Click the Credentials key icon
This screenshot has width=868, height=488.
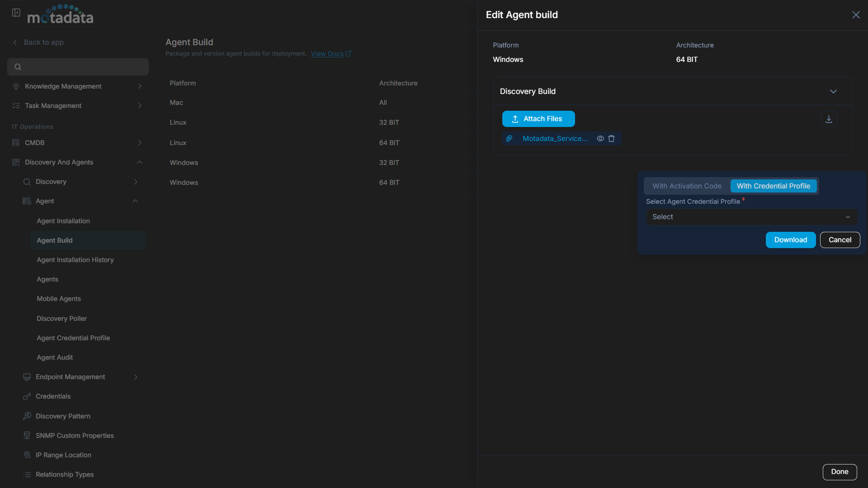tap(27, 396)
